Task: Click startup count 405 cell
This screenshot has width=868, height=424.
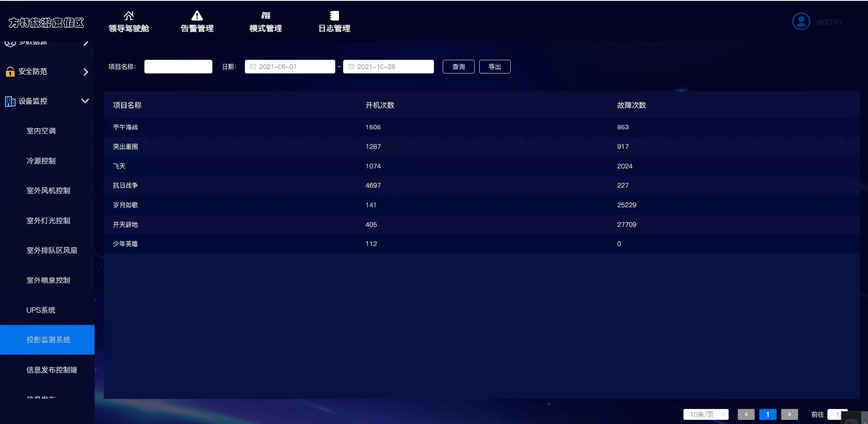Action: [x=371, y=225]
